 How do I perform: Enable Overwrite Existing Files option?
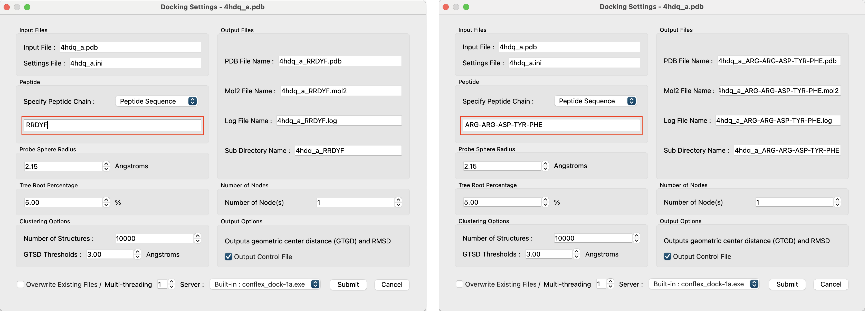pos(21,284)
